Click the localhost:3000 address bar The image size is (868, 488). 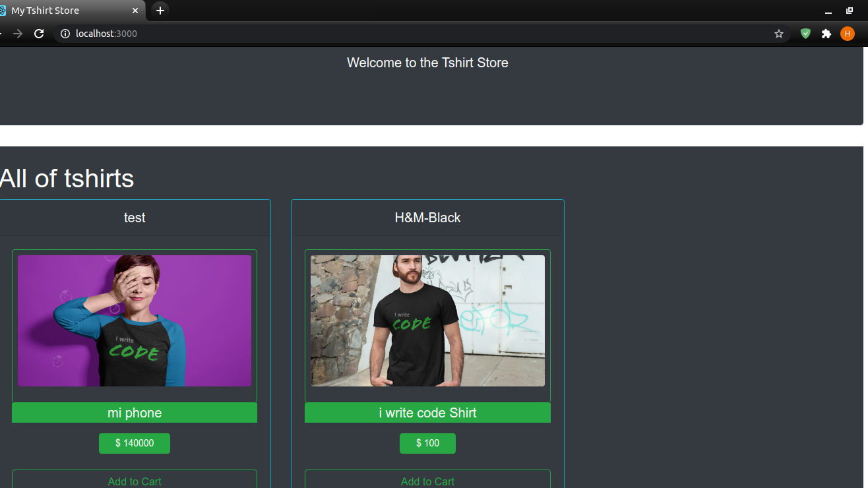[422, 34]
